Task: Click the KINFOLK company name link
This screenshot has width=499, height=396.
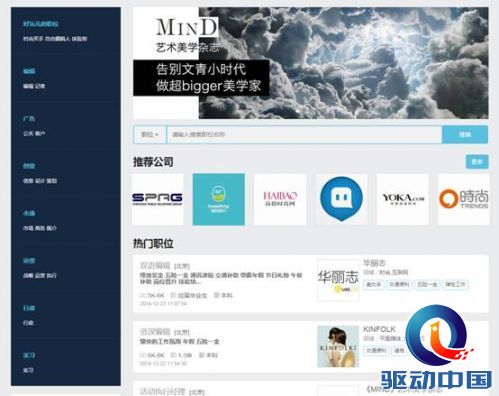Action: point(379,329)
